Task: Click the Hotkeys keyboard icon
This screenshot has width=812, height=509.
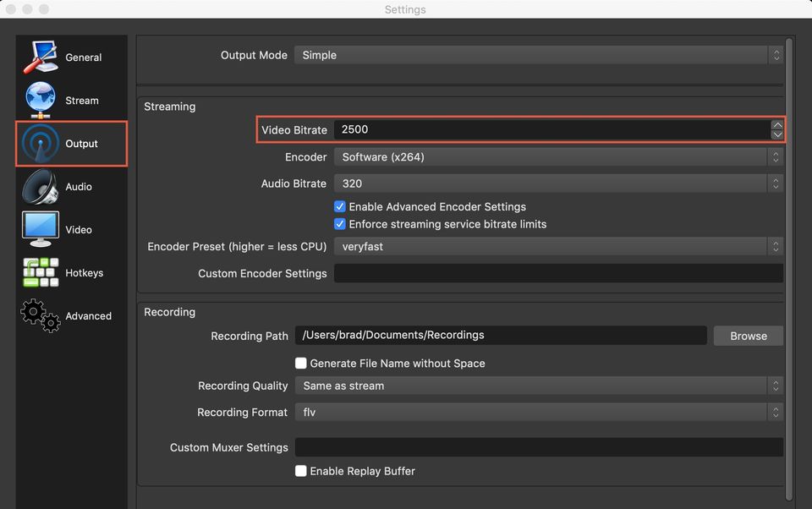Action: coord(41,272)
